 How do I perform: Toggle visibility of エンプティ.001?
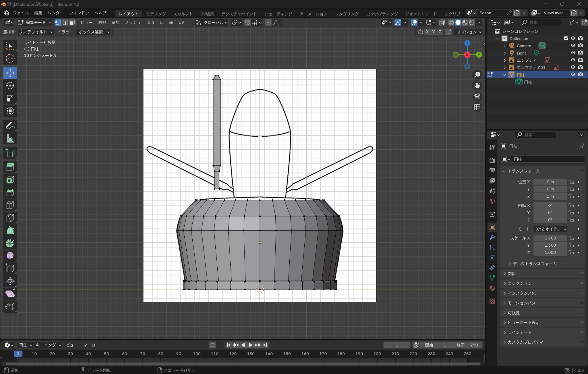(x=573, y=67)
